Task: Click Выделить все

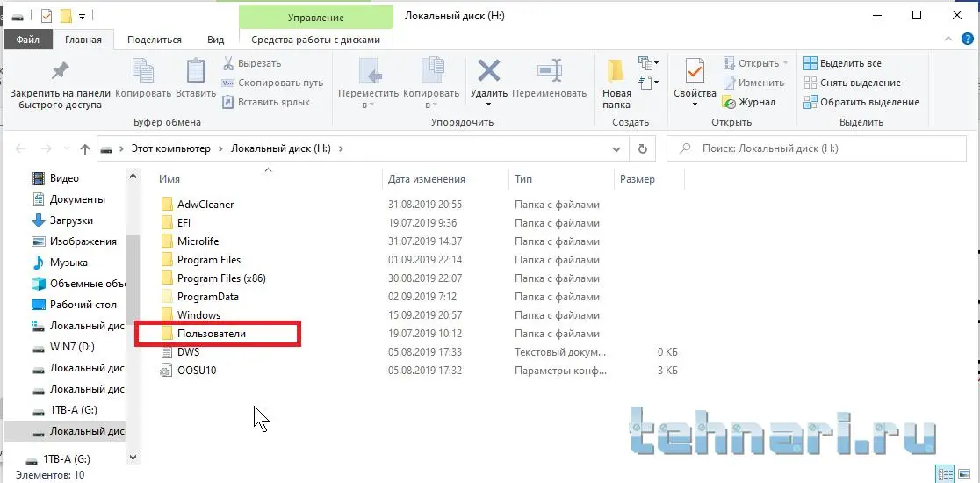Action: coord(842,64)
